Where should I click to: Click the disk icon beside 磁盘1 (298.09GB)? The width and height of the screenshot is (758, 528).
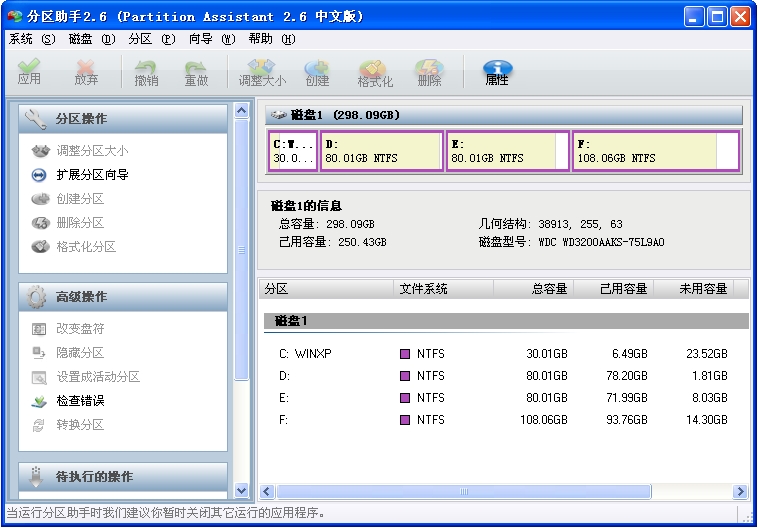[278, 115]
